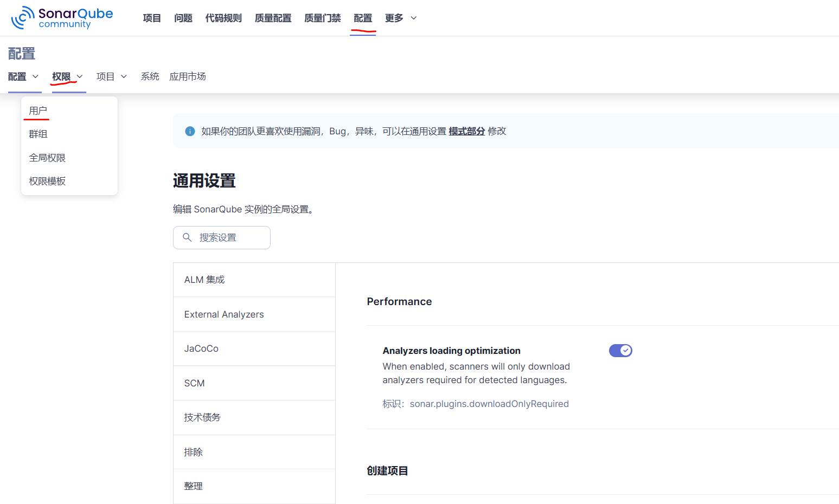
Task: Open 质量门禁 in top navigation
Action: (x=322, y=18)
